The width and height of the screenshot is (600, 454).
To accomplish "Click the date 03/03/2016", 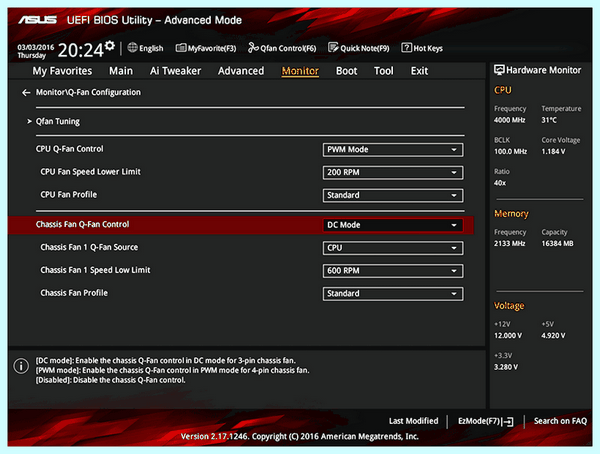I will tap(36, 47).
